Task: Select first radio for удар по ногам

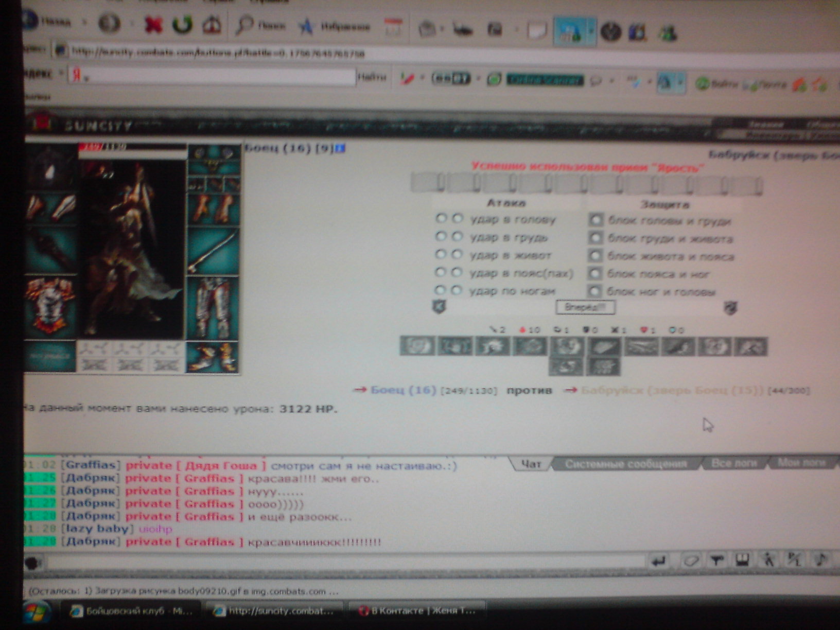Action: click(440, 290)
